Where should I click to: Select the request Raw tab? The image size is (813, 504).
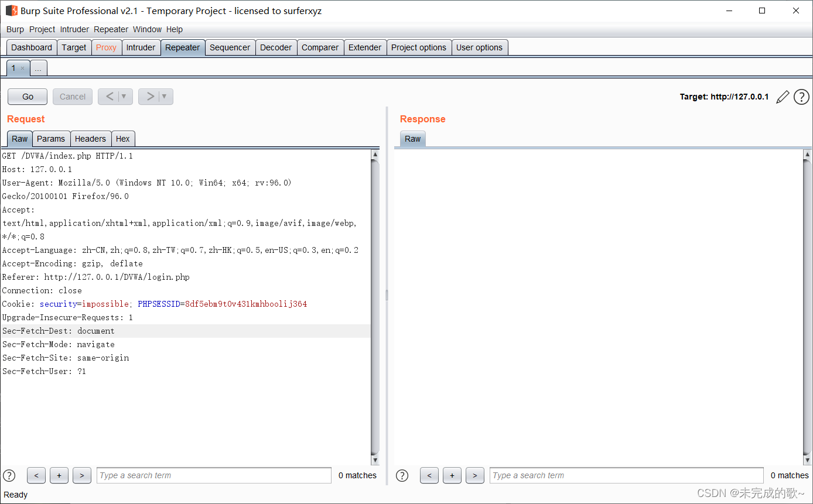[20, 139]
